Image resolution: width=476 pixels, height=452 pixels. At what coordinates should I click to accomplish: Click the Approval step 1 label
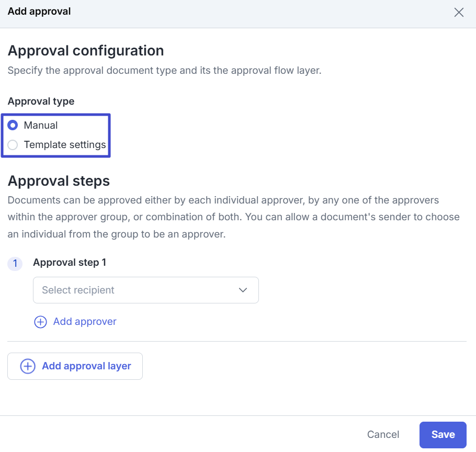(70, 263)
